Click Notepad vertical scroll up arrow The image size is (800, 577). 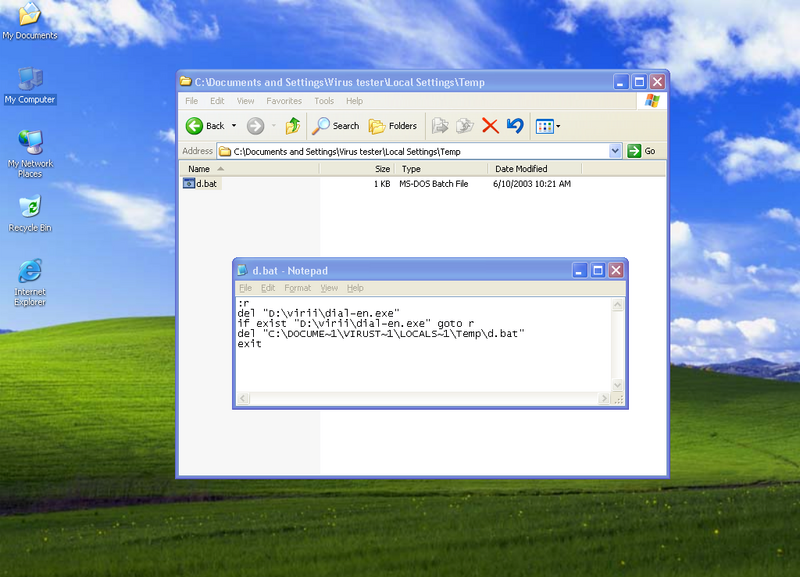click(x=617, y=305)
